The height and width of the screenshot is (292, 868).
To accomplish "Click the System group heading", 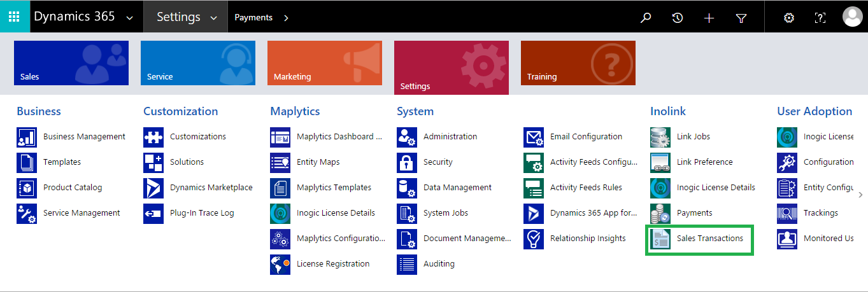I will (x=415, y=111).
